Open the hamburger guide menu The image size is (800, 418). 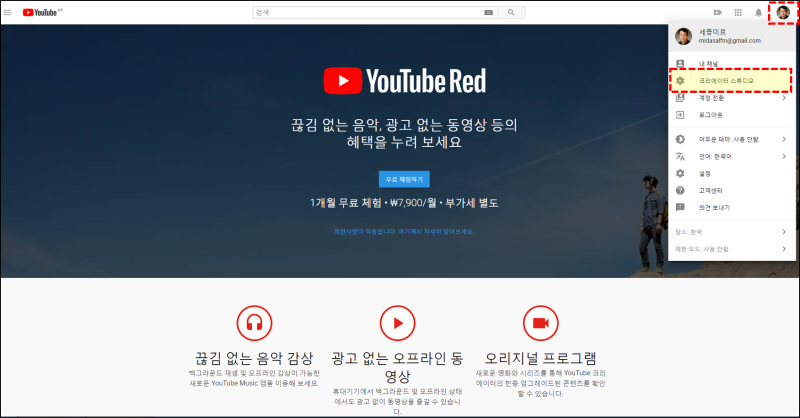7,12
